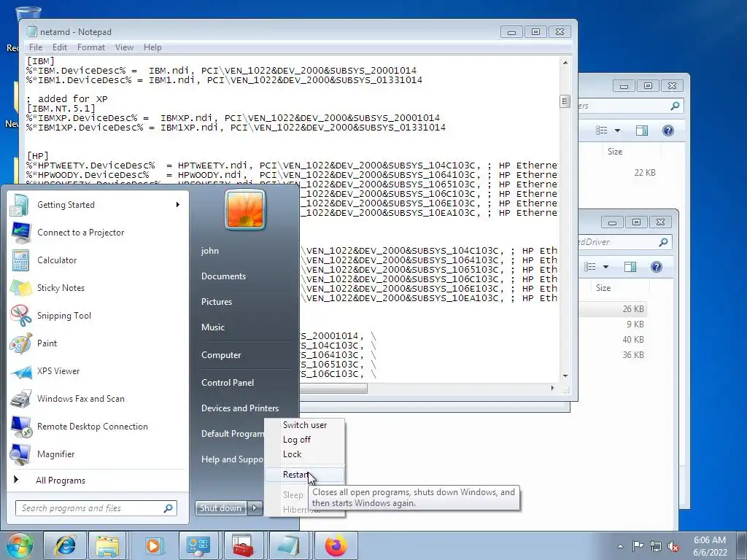Click Size column header in upper Explorer
The height and width of the screenshot is (560, 747).
[x=614, y=152]
